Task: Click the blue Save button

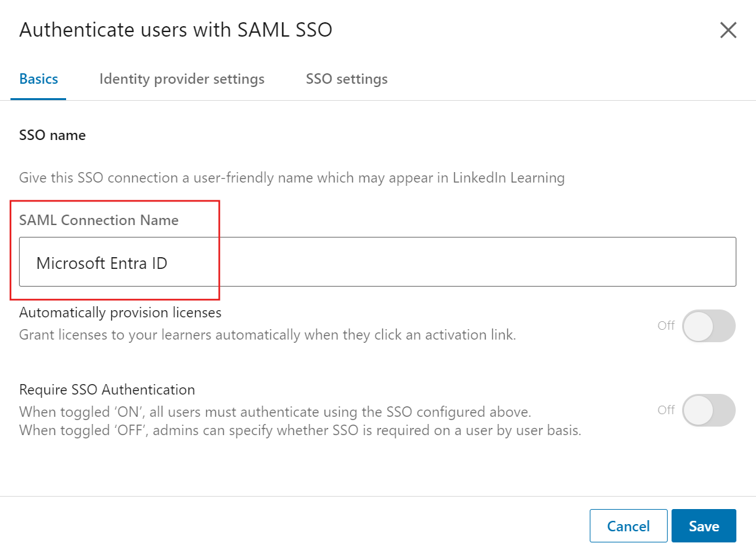Action: 704,525
